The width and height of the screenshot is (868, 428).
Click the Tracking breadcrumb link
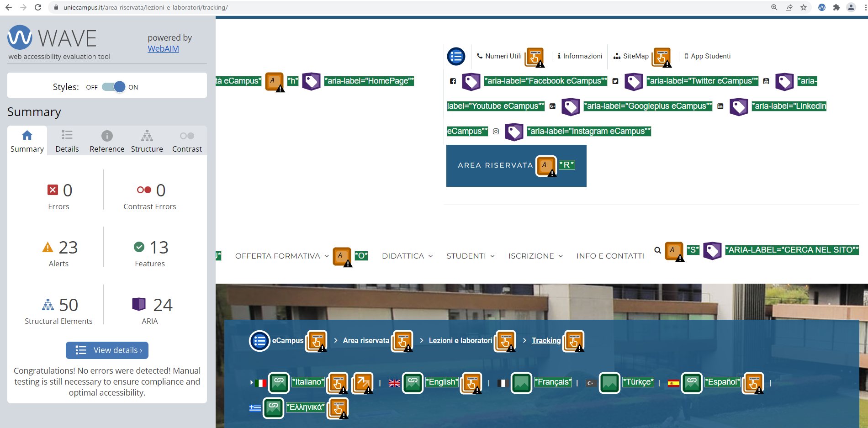pyautogui.click(x=546, y=341)
